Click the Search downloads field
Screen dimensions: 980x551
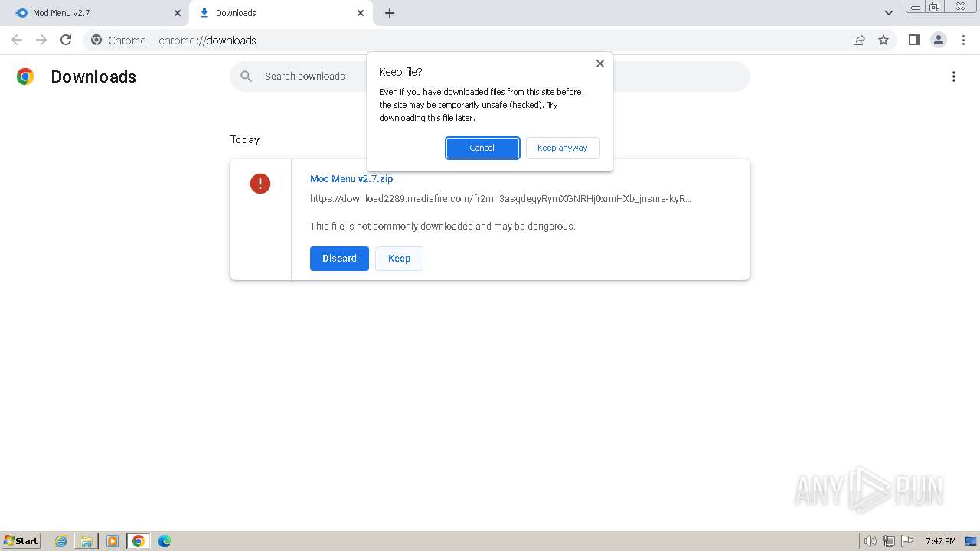pyautogui.click(x=490, y=77)
